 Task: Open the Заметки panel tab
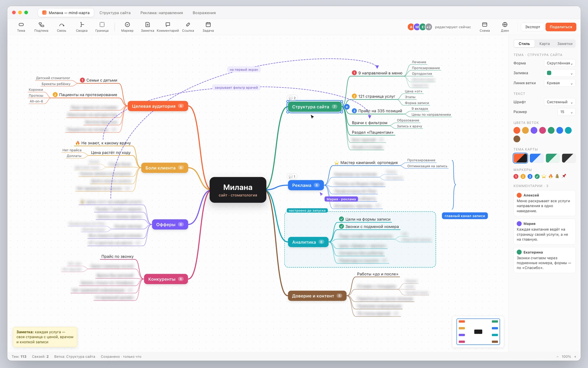tap(565, 44)
